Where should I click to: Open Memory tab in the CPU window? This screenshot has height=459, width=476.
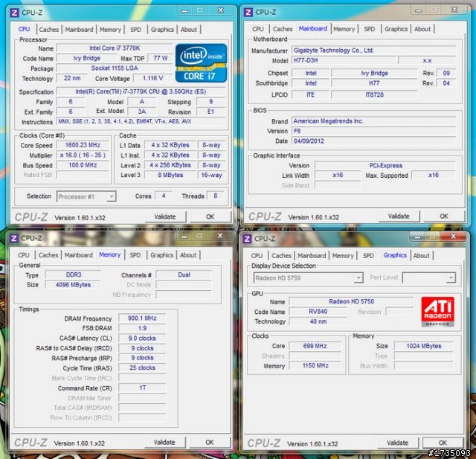coord(110,30)
